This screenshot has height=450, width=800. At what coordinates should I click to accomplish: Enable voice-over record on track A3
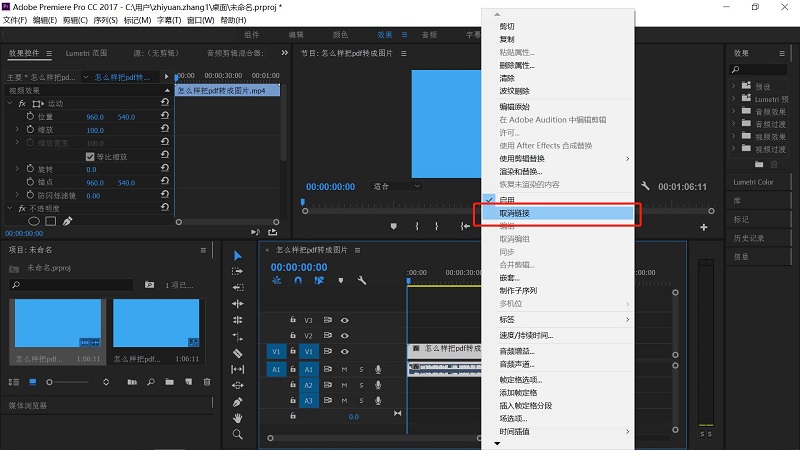(x=378, y=401)
